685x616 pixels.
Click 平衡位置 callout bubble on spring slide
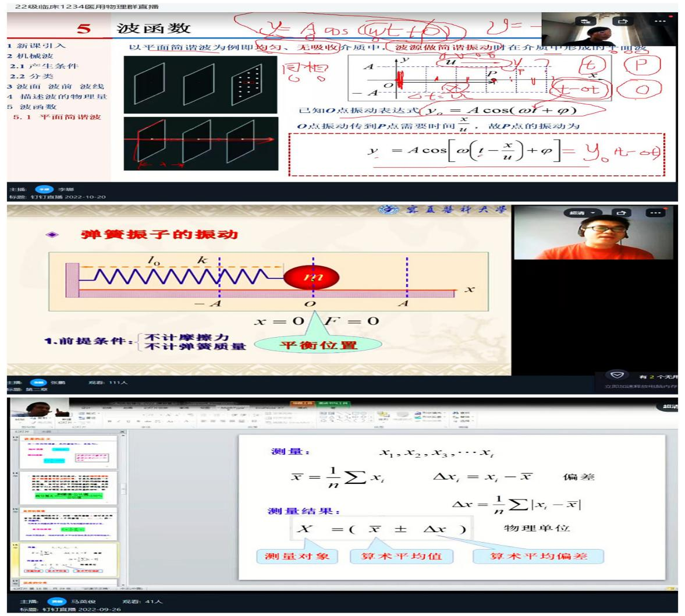pos(317,344)
